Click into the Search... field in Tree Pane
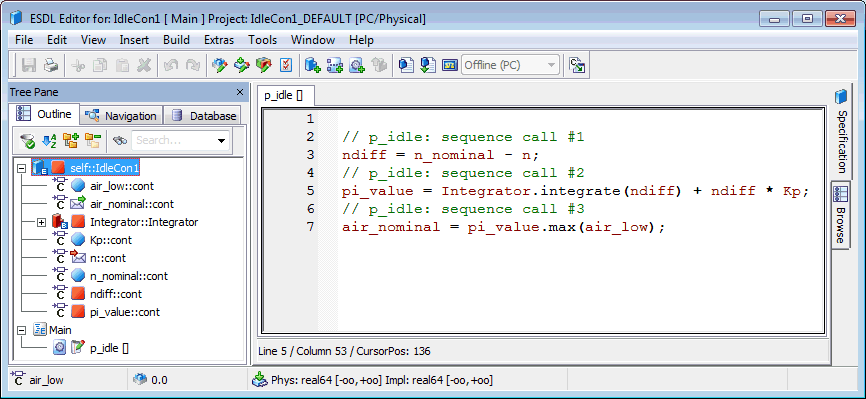Image resolution: width=866 pixels, height=399 pixels. 173,140
